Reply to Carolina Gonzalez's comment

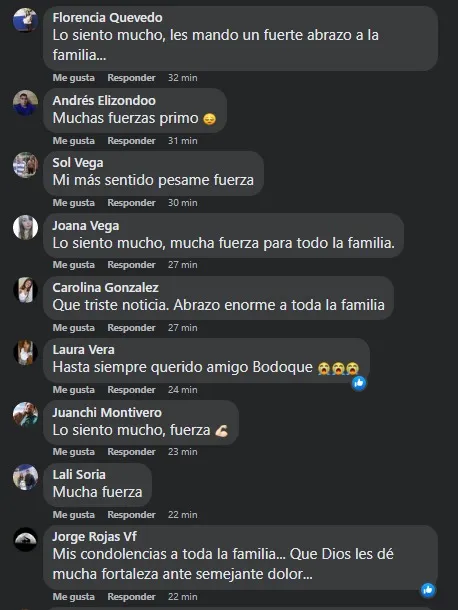[132, 328]
